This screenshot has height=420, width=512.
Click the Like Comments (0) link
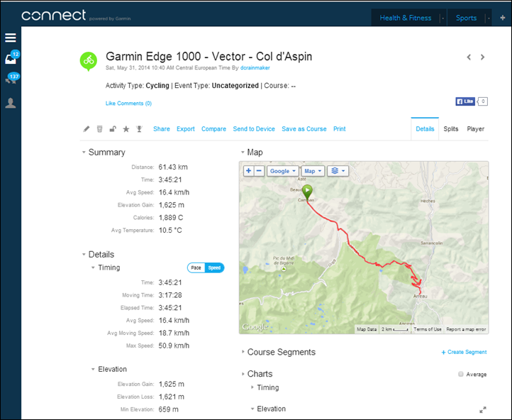[x=128, y=103]
